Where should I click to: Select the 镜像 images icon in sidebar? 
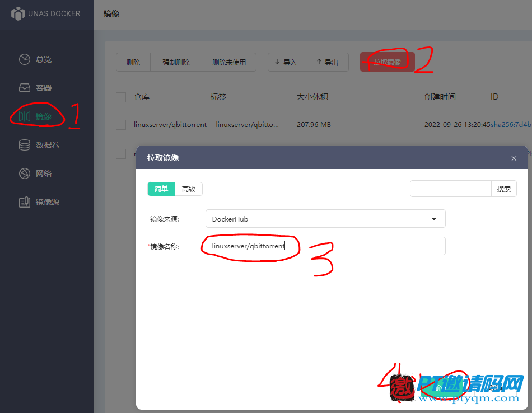point(25,116)
